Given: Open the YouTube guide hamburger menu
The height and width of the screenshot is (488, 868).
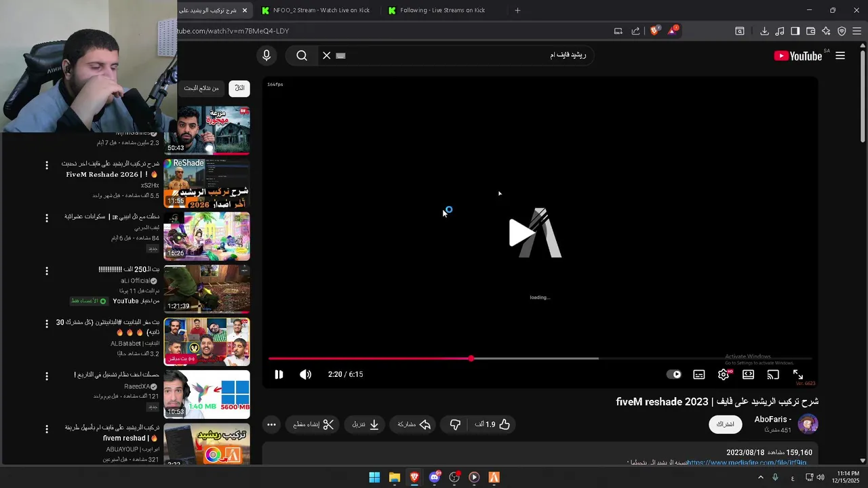Looking at the screenshot, I should 840,56.
